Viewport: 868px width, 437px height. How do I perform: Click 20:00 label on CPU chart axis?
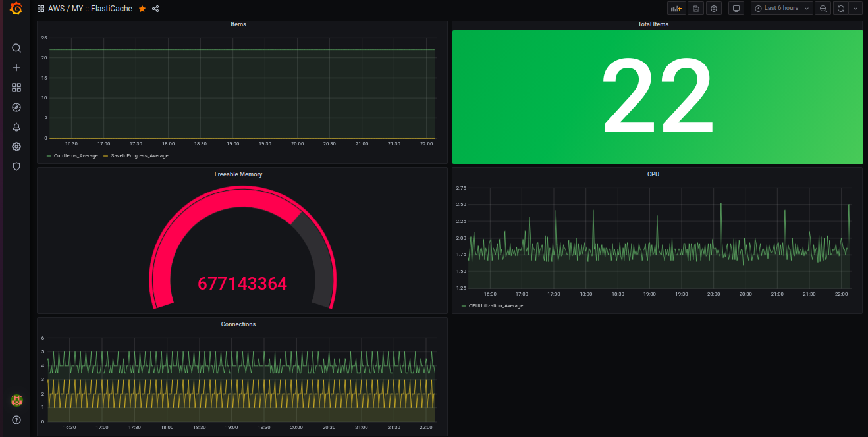tap(713, 294)
